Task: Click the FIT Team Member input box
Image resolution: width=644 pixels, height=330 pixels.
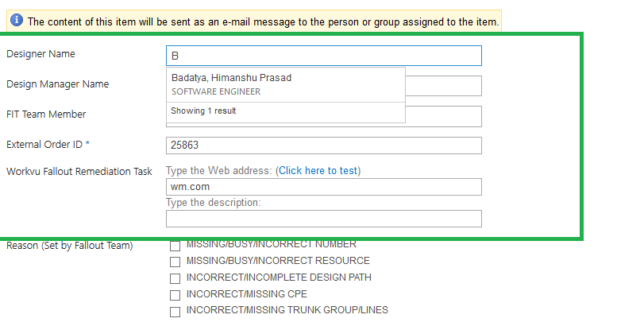Action: 443,117
